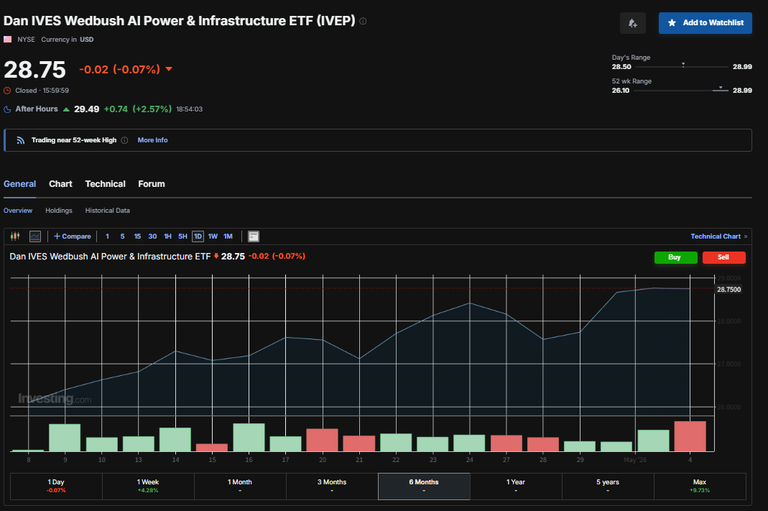Switch to the Technical tab
Viewport: 768px width, 511px height.
click(105, 184)
